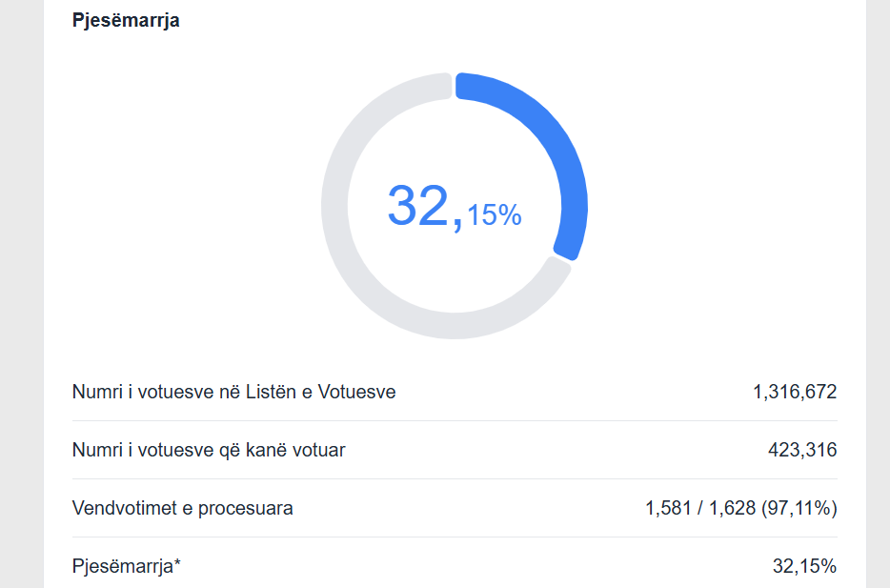Click the right grey page margin
This screenshot has height=588, width=890.
878,286
